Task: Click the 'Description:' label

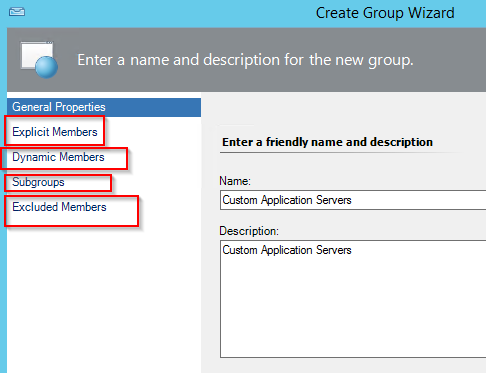Action: coord(249,231)
